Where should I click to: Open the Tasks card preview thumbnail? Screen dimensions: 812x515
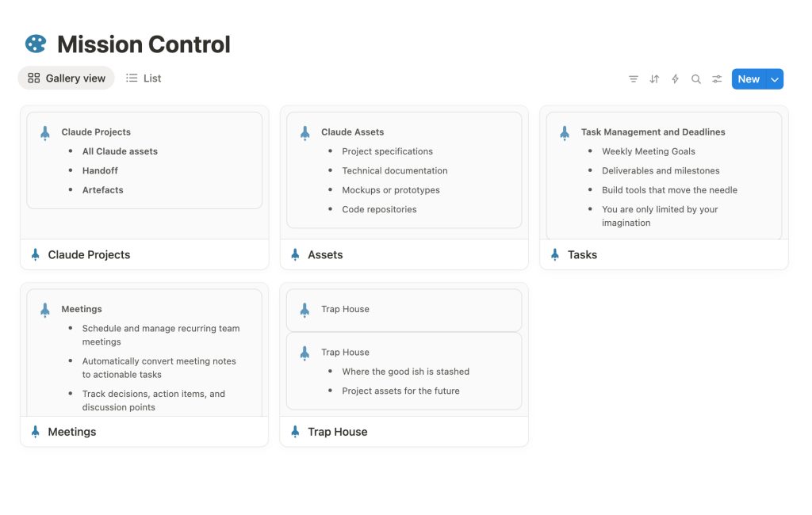click(x=664, y=174)
